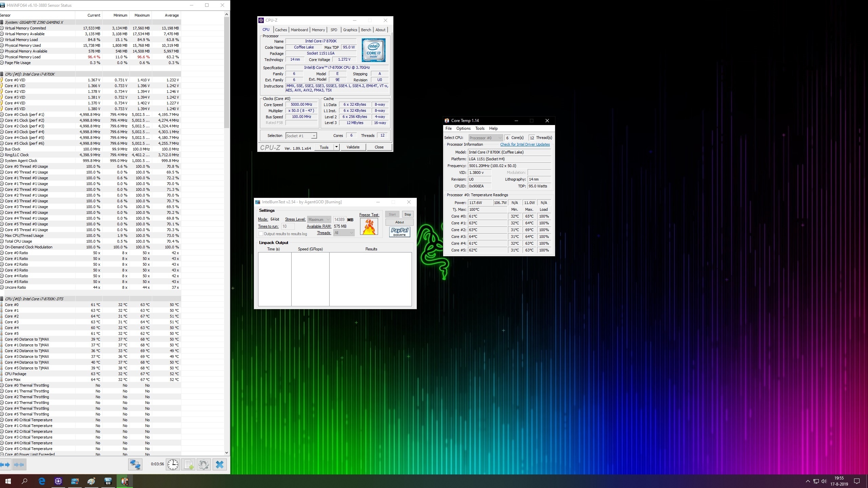Follow Check for Intel Driver Updates link
The height and width of the screenshot is (488, 868).
pyautogui.click(x=525, y=144)
